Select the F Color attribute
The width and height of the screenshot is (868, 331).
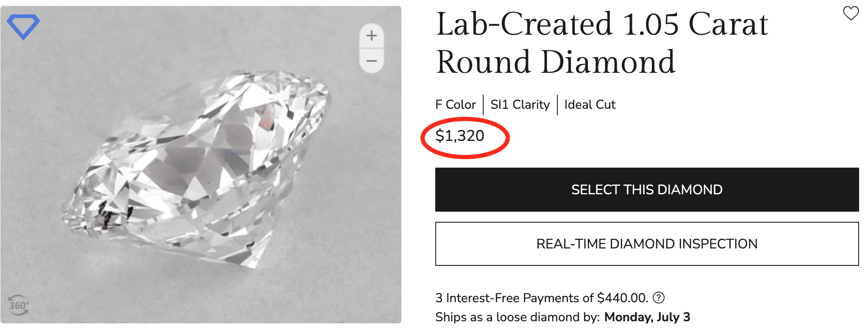(456, 105)
